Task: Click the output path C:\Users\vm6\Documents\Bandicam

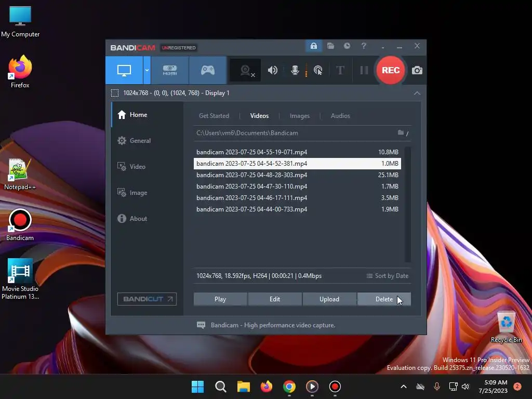Action: tap(247, 133)
